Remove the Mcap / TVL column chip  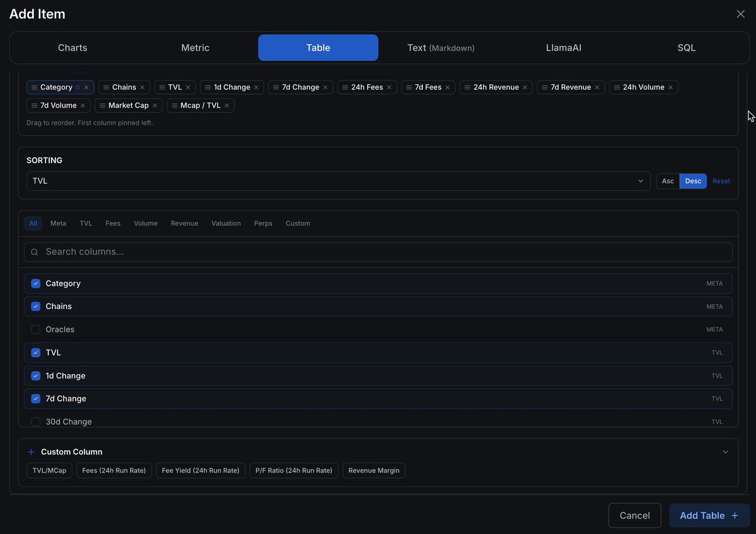[227, 106]
